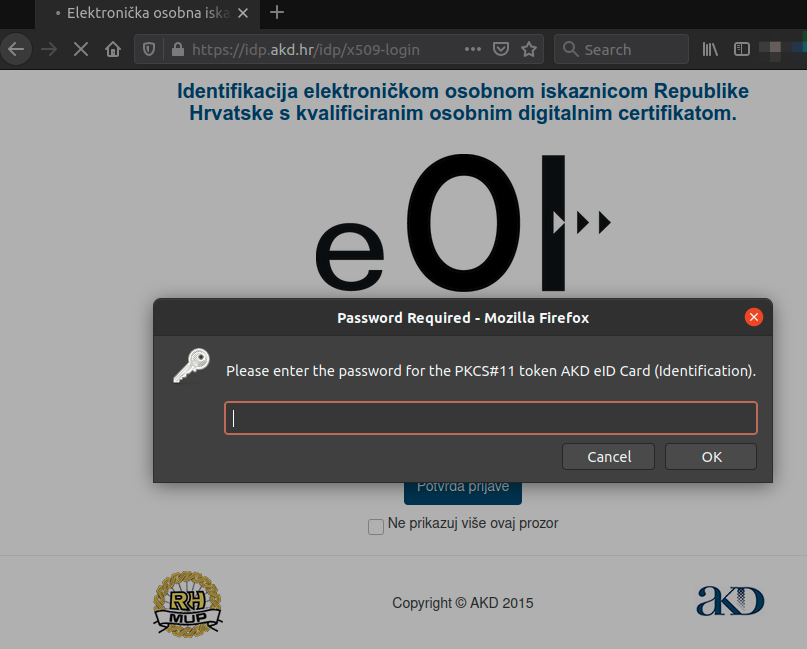Go back using the browser back arrow
The height and width of the screenshot is (649, 807).
[x=16, y=49]
